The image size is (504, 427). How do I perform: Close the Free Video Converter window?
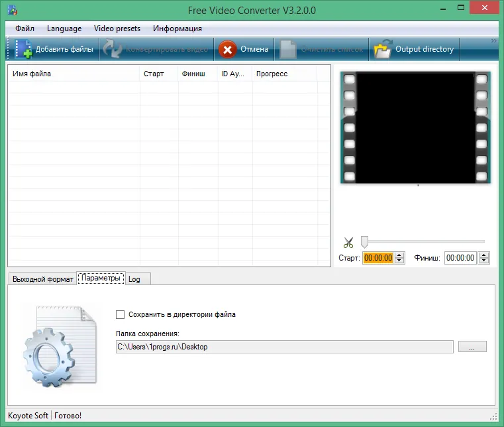tap(484, 8)
